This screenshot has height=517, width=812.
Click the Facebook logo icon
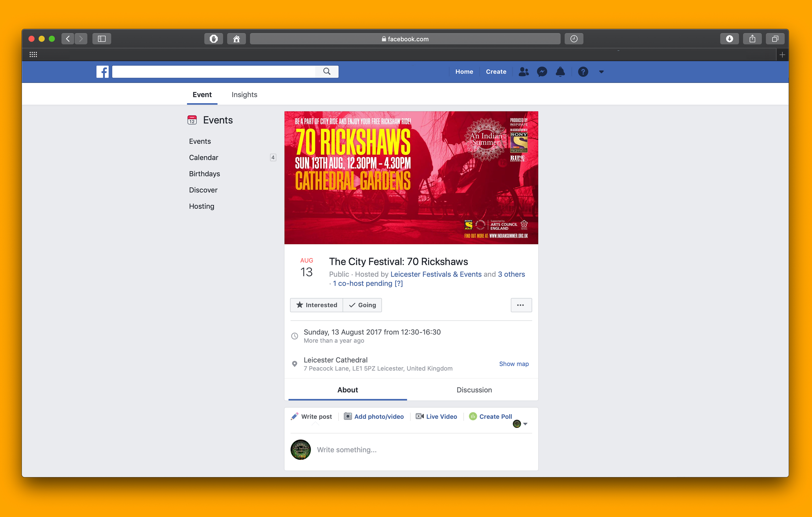pos(103,71)
